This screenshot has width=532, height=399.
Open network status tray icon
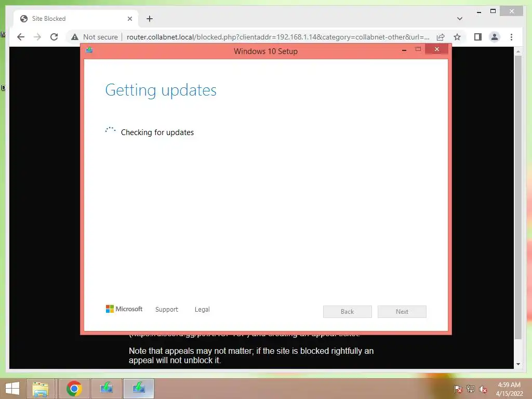tap(471, 389)
